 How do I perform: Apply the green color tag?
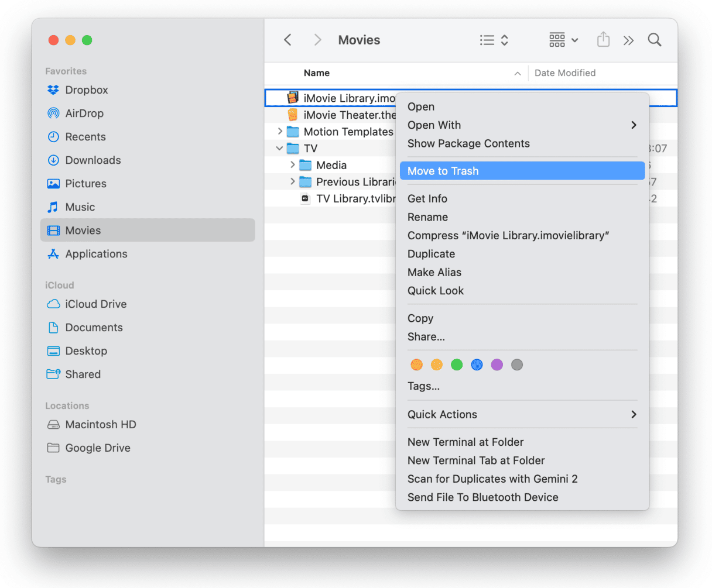coord(457,365)
